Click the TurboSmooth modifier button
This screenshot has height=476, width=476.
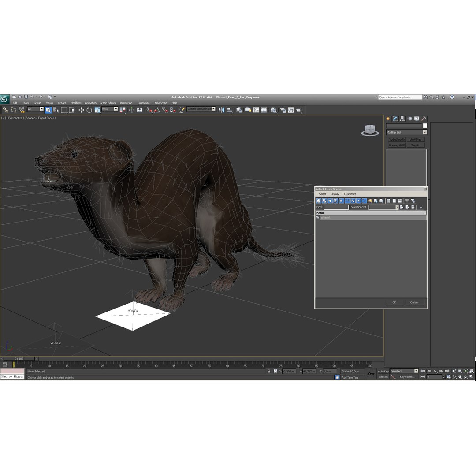(397, 140)
